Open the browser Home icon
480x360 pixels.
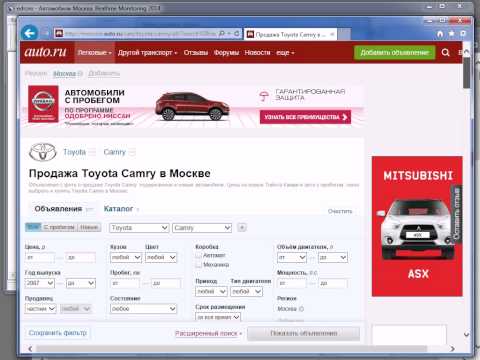point(440,34)
